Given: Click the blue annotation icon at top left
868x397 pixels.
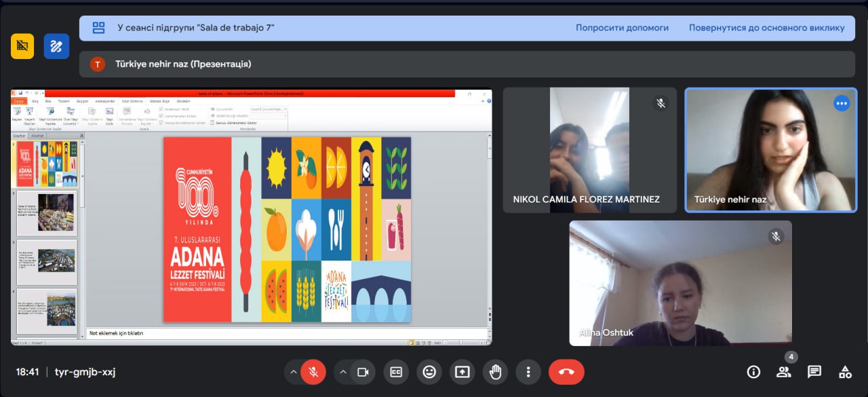Looking at the screenshot, I should [x=57, y=46].
